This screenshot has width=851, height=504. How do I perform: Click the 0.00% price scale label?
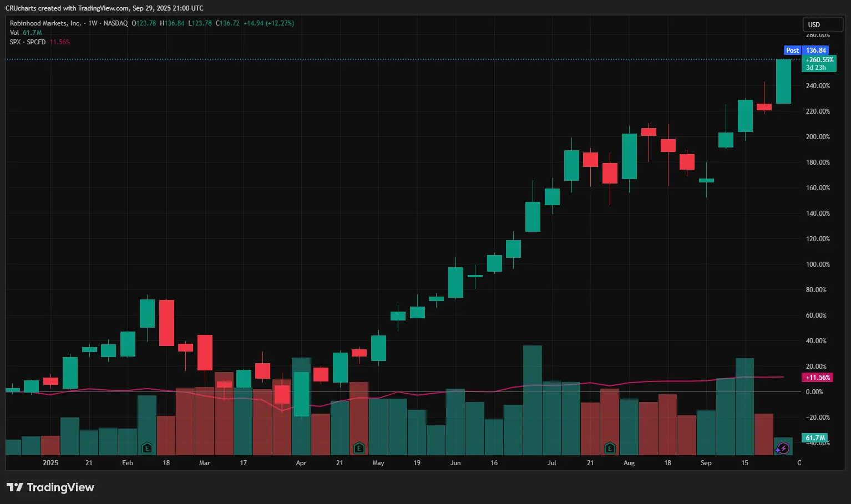pos(814,392)
